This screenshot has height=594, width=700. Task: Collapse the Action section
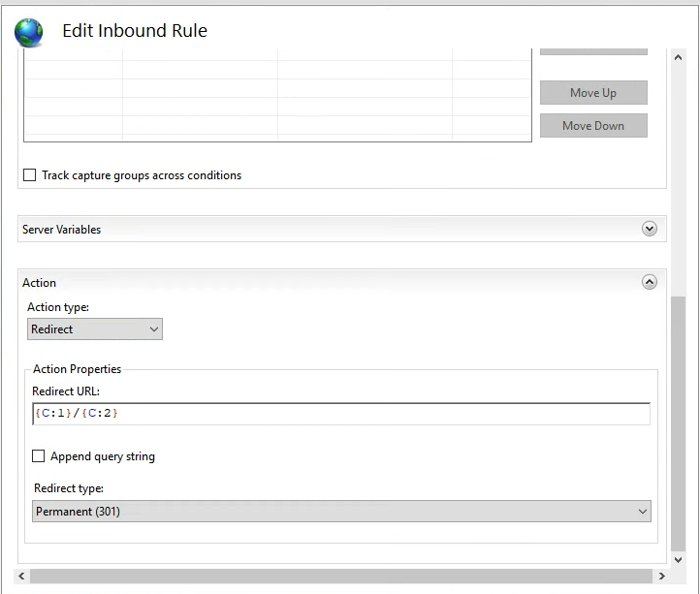(x=650, y=282)
